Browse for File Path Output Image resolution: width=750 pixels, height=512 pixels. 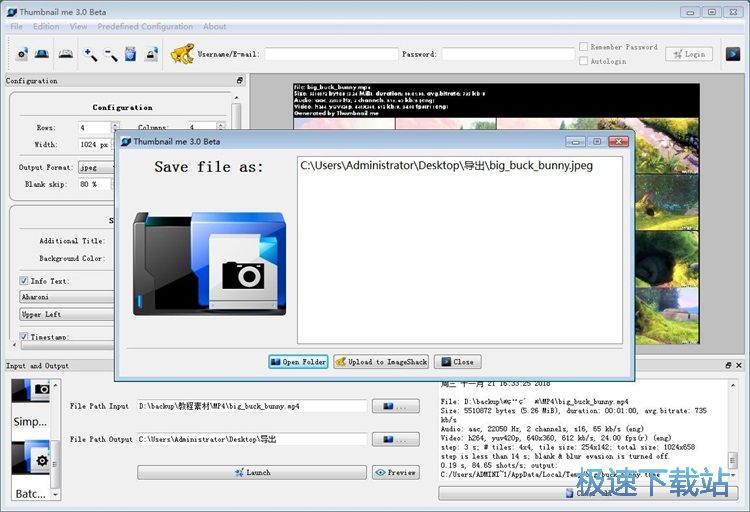[396, 439]
